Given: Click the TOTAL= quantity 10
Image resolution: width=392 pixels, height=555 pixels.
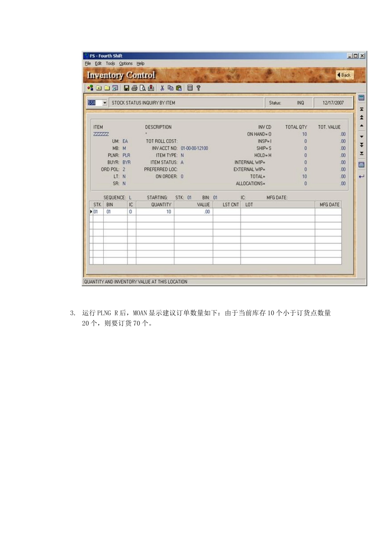Looking at the screenshot, I should point(305,176).
